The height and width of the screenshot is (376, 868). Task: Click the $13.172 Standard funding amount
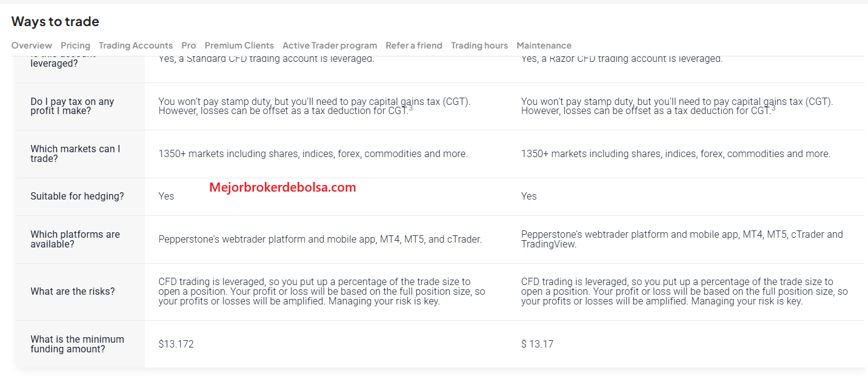coord(176,344)
